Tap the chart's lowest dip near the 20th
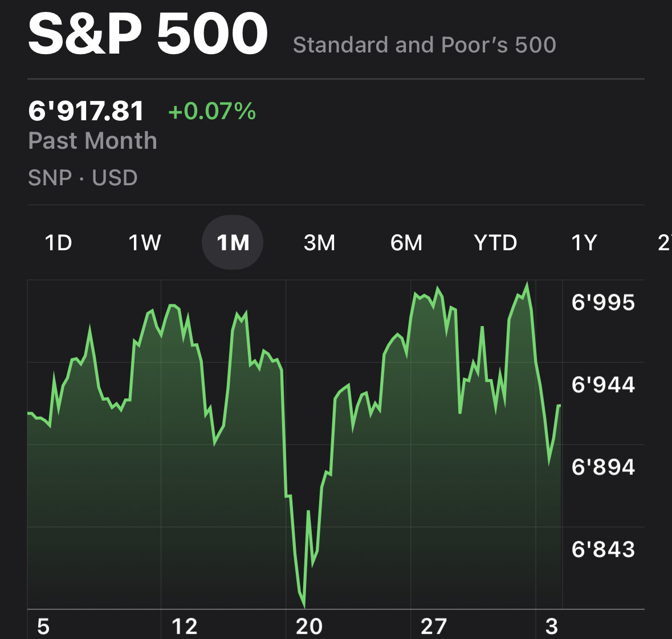Screen dimensions: 672x639 [x=303, y=604]
